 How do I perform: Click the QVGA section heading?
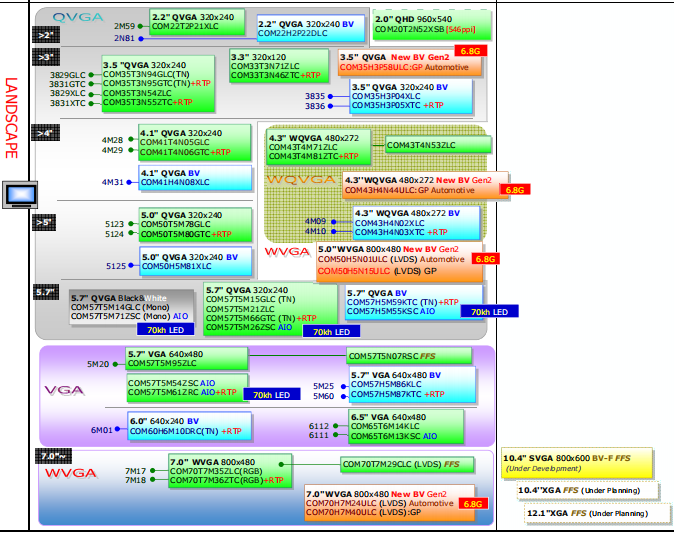coord(78,18)
